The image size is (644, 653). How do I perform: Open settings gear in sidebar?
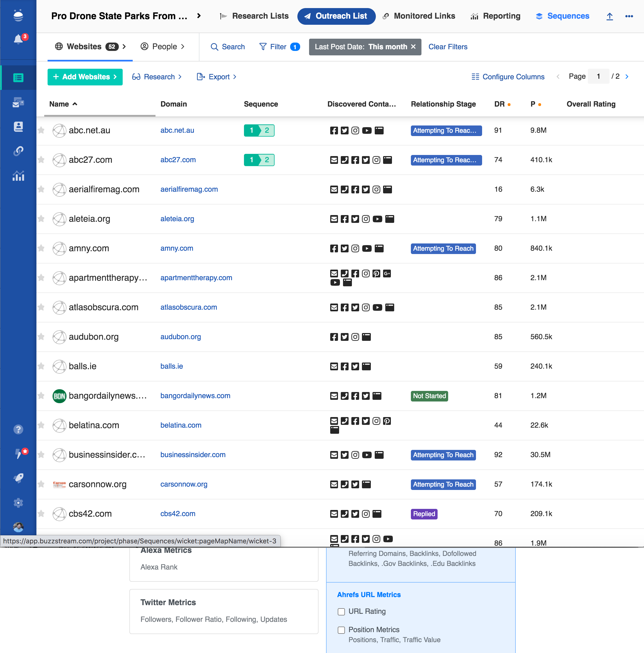click(x=18, y=502)
